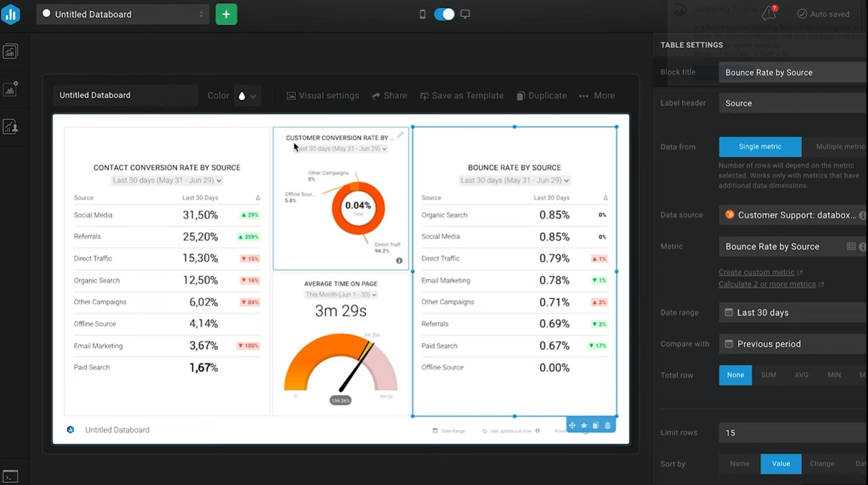The image size is (868, 485).
Task: Click the Databox hexagon logo
Action: tap(11, 14)
